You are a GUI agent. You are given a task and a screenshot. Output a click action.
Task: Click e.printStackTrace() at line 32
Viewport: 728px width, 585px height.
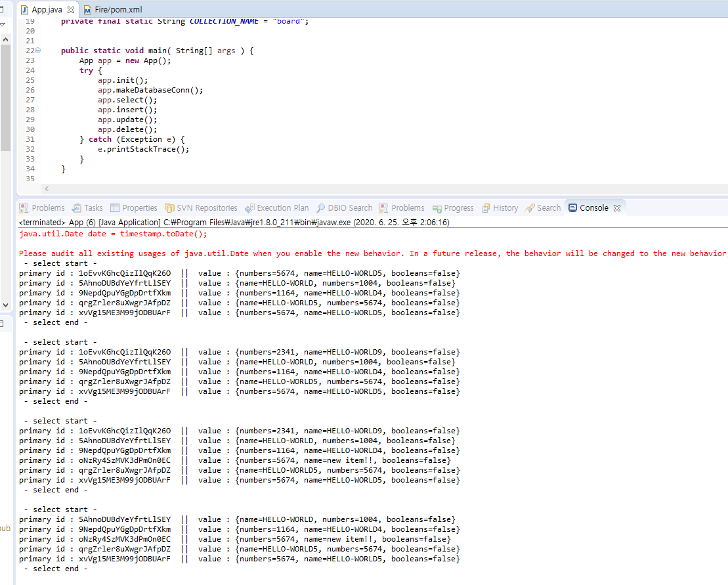pyautogui.click(x=144, y=149)
